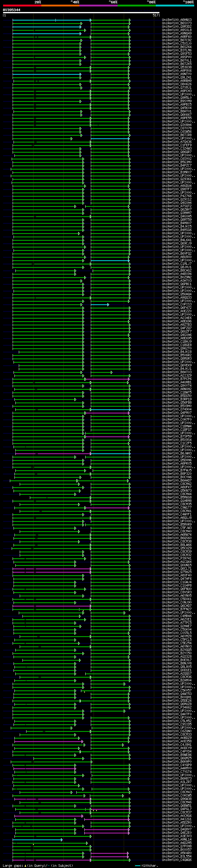Click the UniRef100_A9RF60 entry
This screenshot has height=868, width=197.
(x=177, y=37)
